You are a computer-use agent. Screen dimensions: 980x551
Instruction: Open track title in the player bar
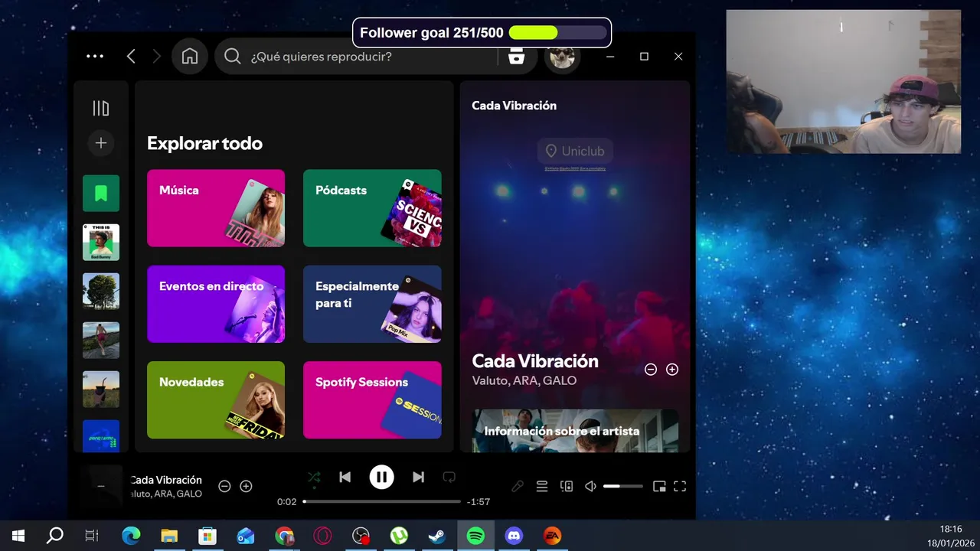coord(166,480)
